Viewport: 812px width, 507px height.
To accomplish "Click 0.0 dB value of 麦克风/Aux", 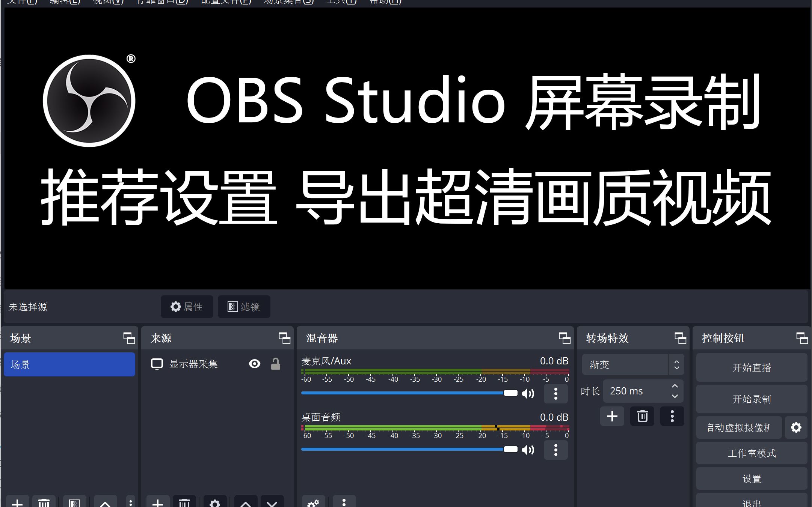I will pos(554,361).
